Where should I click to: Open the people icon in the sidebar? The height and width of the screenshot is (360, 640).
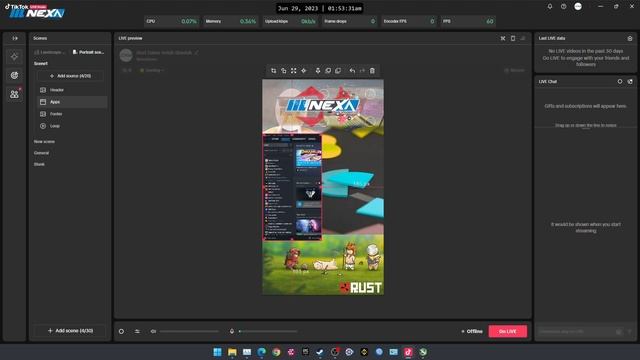(x=14, y=94)
